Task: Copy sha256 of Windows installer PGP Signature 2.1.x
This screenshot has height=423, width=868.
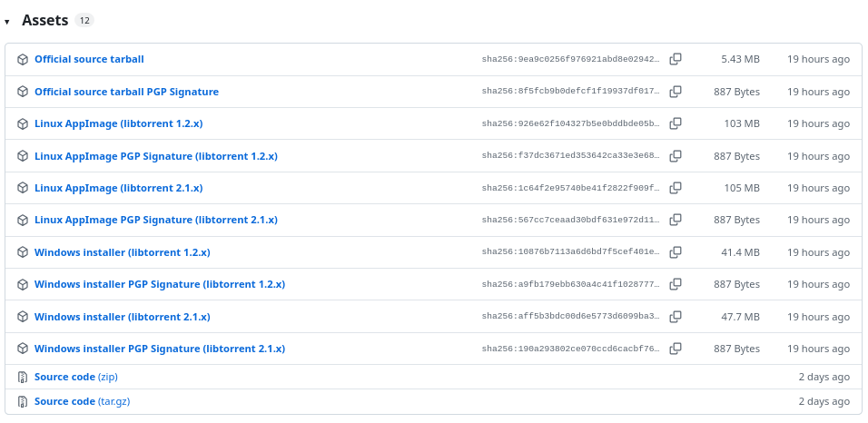Action: (676, 349)
